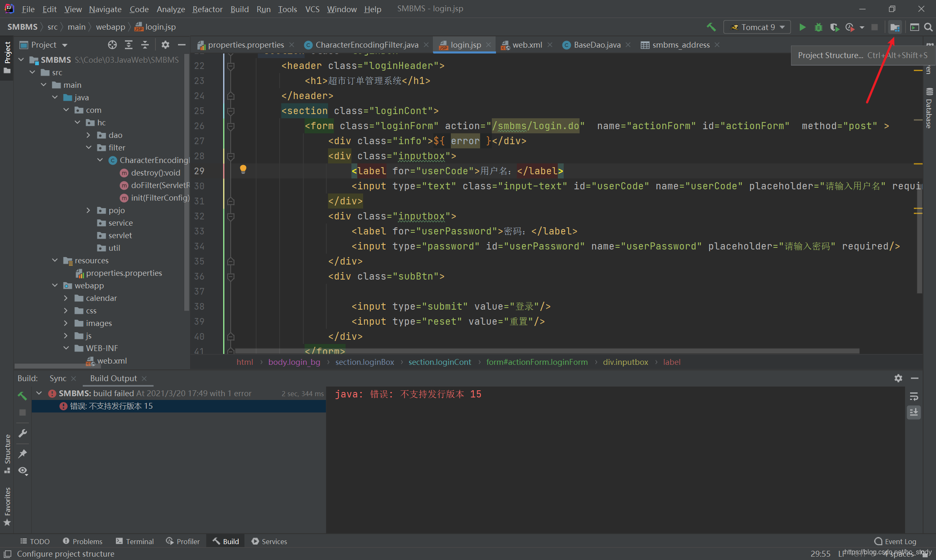
Task: Click the Select Opened File target icon
Action: click(x=112, y=45)
